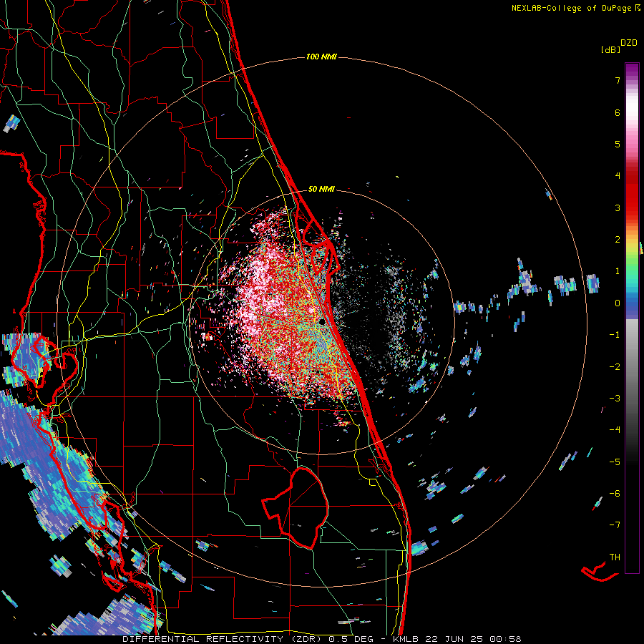Click the 0 dB value on the color scale
The width and height of the screenshot is (644, 644).
click(618, 303)
